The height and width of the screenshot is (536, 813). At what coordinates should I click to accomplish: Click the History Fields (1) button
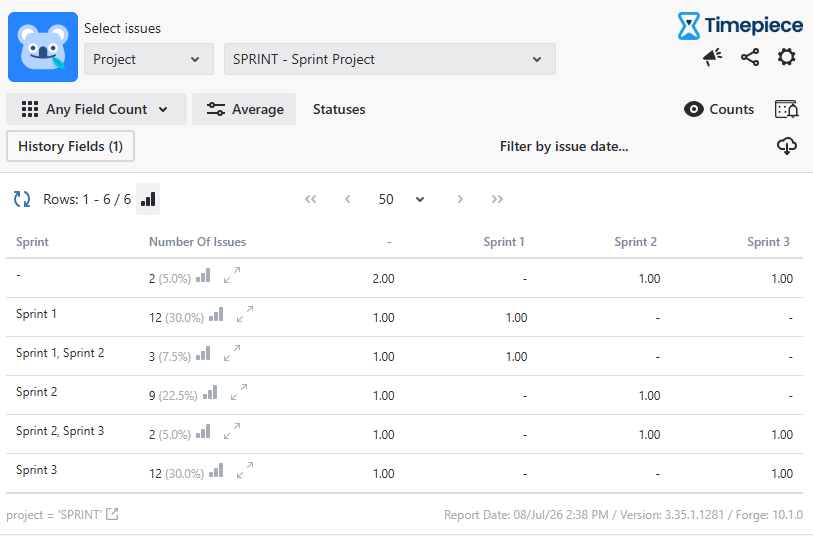[x=71, y=146]
